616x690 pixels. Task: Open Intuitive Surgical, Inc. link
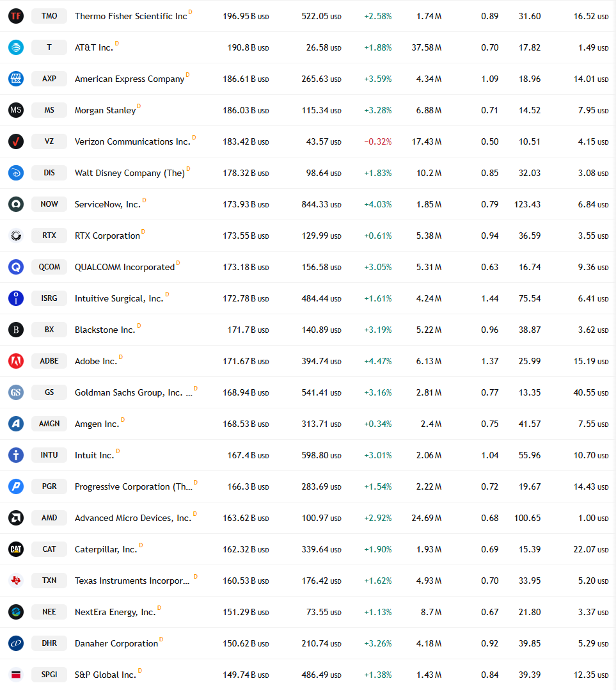(x=119, y=298)
